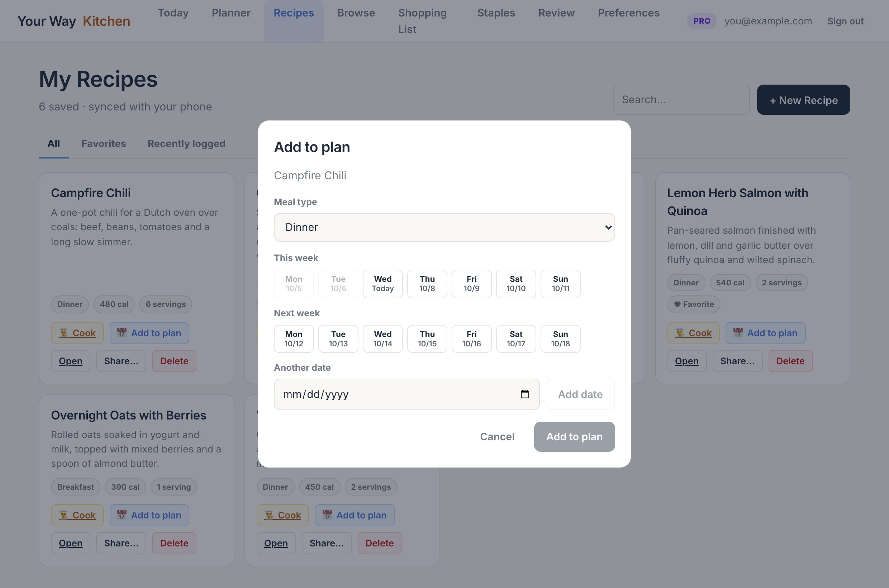
Task: Select Sun 10/11 day chip
Action: [560, 284]
